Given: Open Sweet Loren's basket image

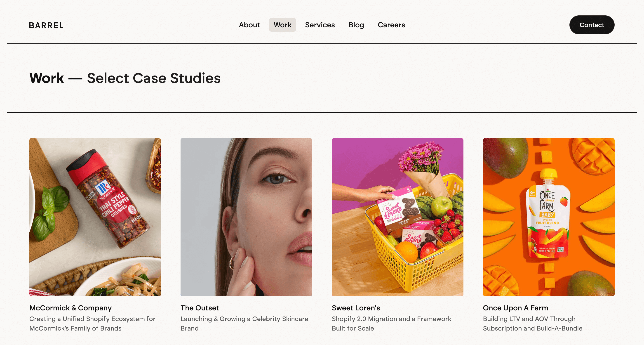Looking at the screenshot, I should pos(397,217).
